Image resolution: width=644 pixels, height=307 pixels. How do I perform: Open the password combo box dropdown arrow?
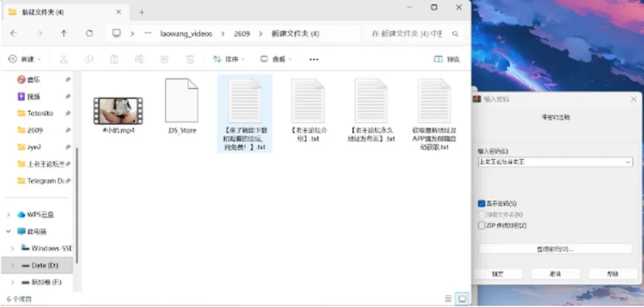point(628,162)
